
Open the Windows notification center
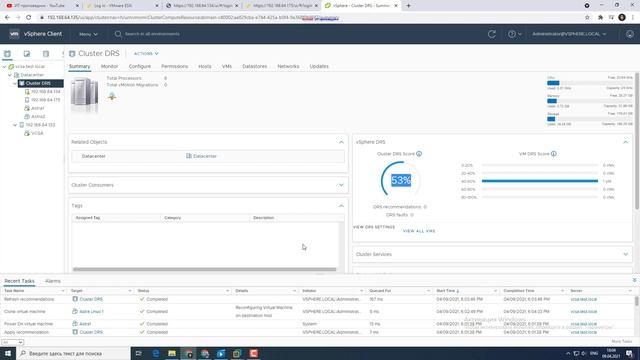[x=629, y=353]
